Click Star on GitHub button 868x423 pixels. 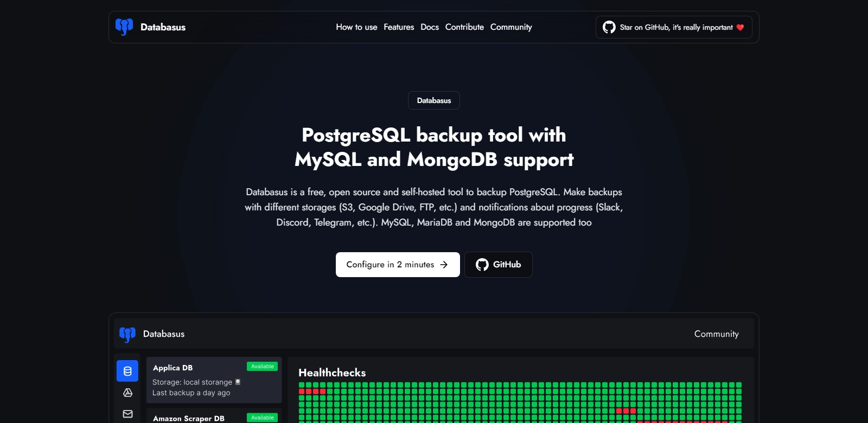click(x=674, y=27)
